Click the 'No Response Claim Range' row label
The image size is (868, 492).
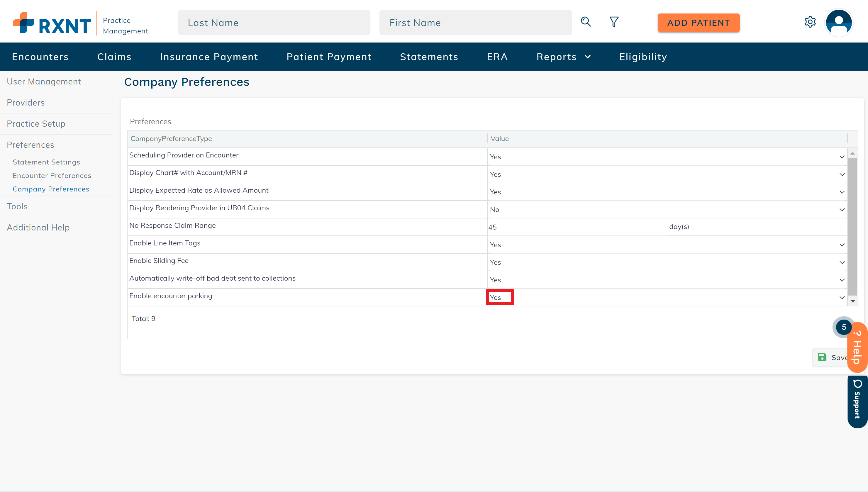point(172,225)
